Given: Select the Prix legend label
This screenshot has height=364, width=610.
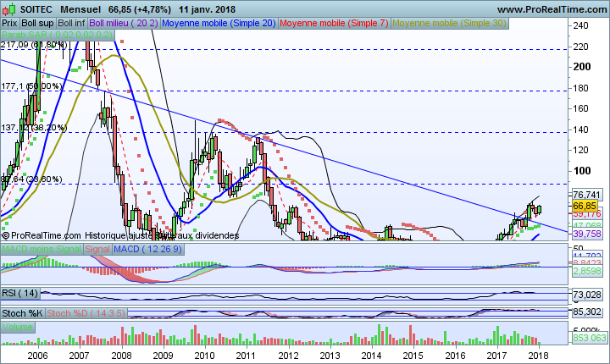Looking at the screenshot, I should point(9,24).
